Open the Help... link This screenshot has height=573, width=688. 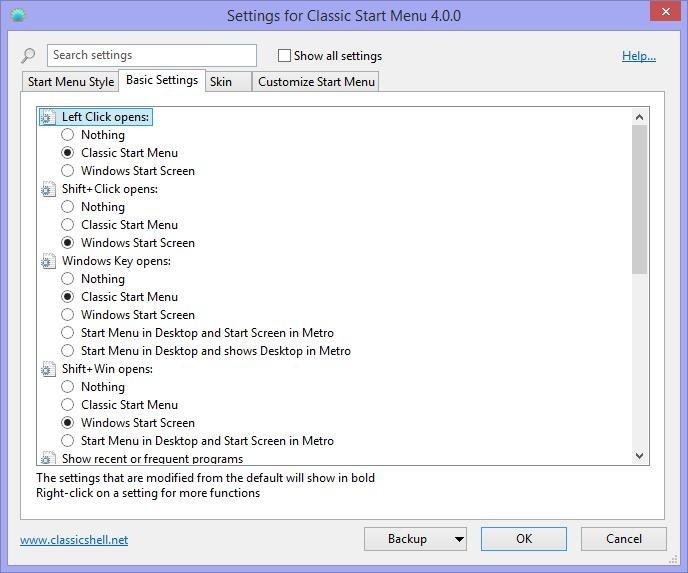tap(639, 56)
